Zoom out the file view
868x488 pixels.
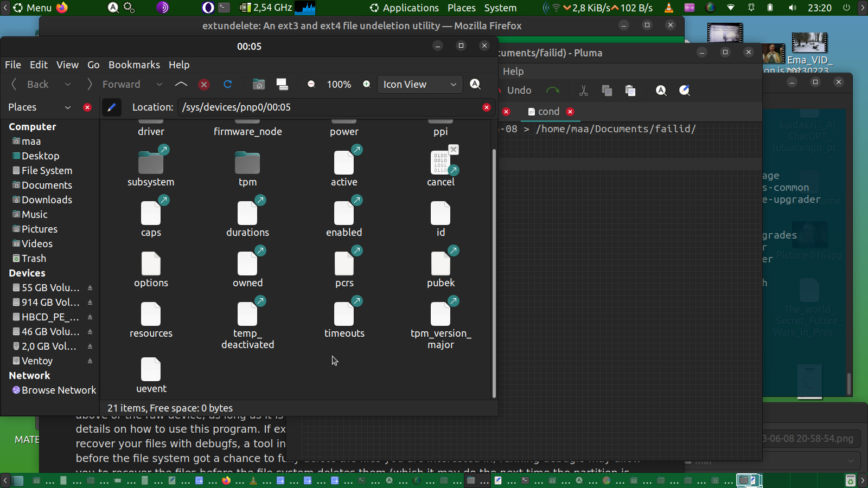pos(311,84)
